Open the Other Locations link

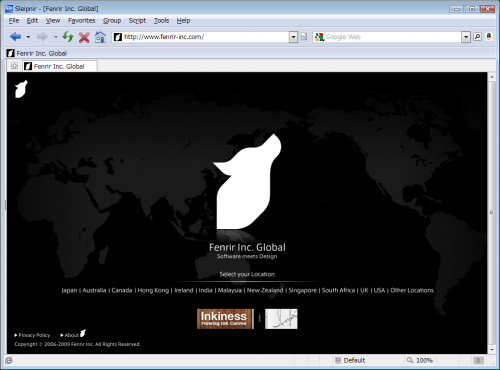(x=412, y=290)
